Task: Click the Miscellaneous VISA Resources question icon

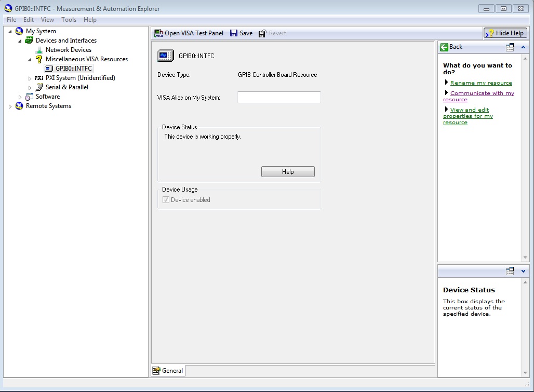Action: [x=39, y=59]
